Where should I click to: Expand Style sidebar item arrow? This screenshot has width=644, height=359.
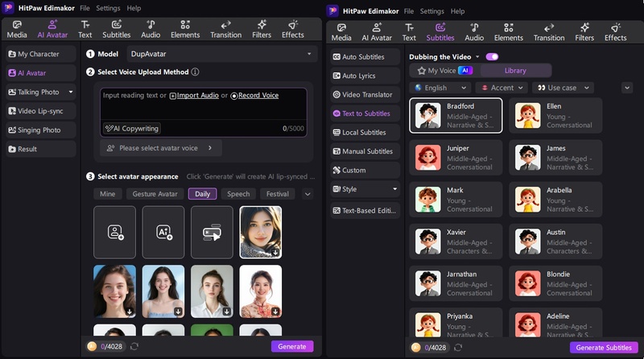pos(394,189)
